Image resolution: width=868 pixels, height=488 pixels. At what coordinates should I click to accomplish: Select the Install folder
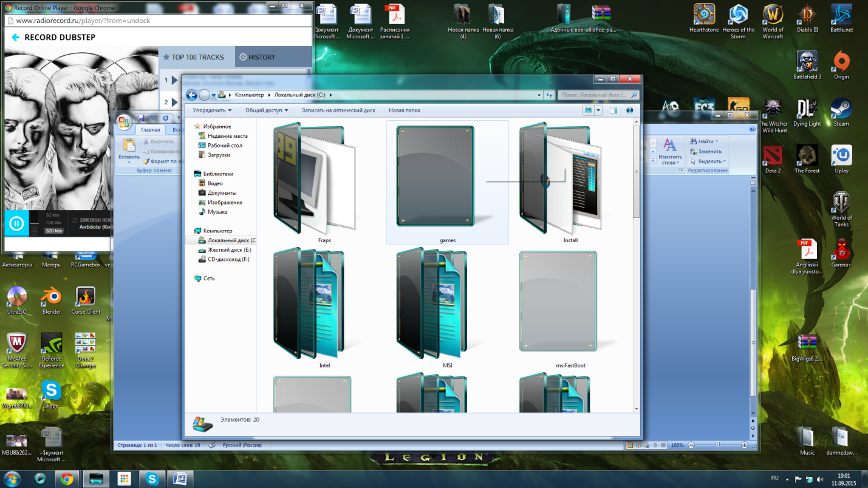570,182
